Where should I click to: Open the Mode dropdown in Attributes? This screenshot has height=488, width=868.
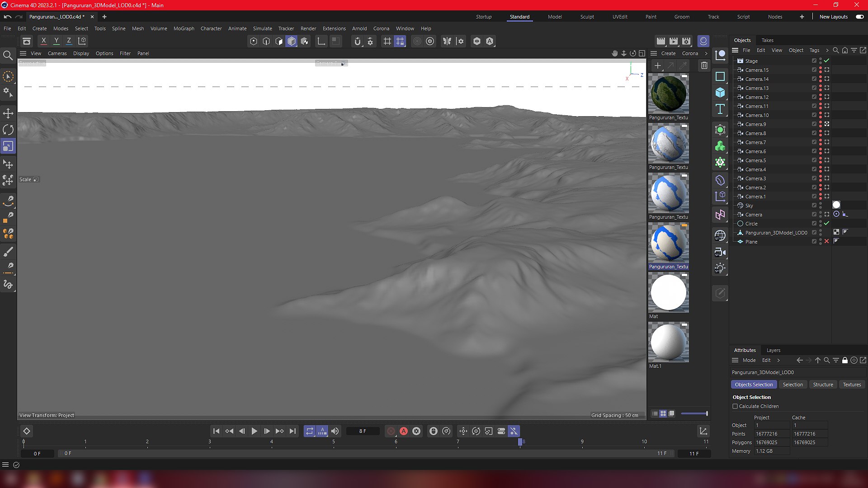749,360
